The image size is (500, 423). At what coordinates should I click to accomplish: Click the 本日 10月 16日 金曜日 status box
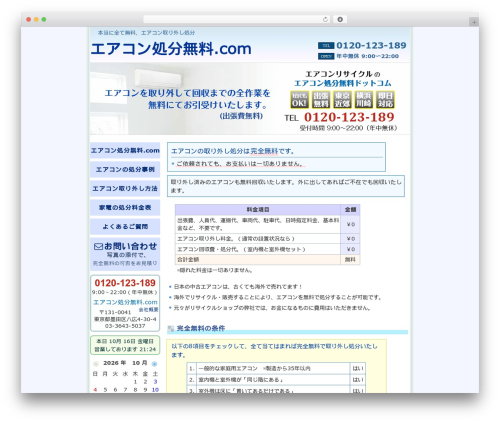click(x=125, y=345)
